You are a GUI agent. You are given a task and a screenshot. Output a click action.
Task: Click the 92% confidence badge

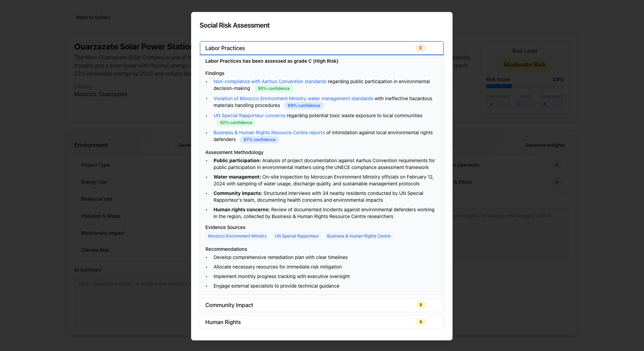pos(236,123)
